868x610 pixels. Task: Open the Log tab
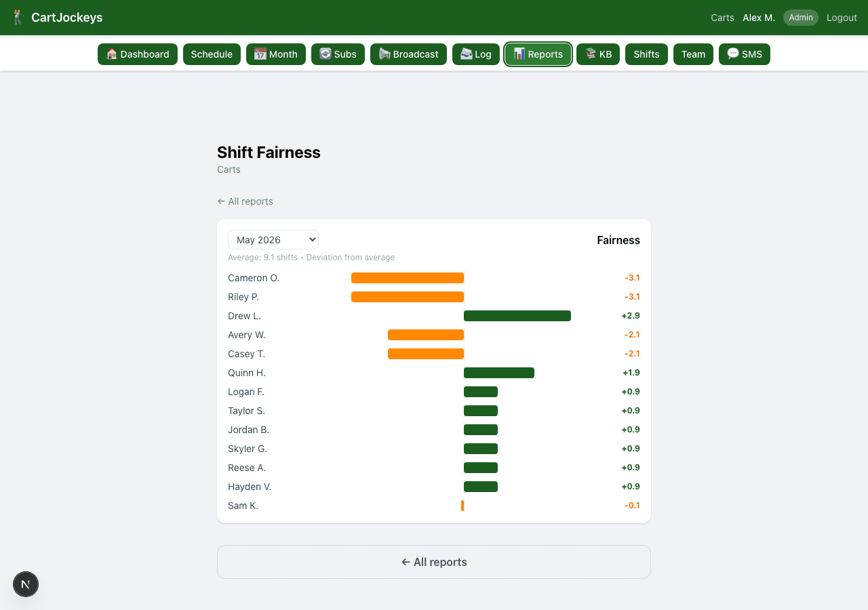476,54
